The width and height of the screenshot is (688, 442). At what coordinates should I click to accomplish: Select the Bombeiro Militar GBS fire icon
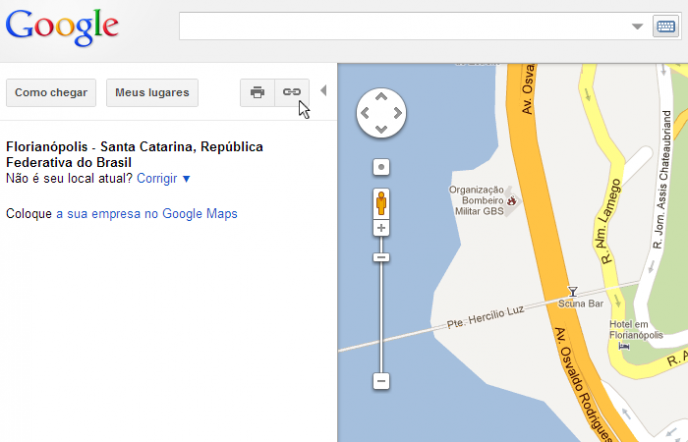pos(513,200)
